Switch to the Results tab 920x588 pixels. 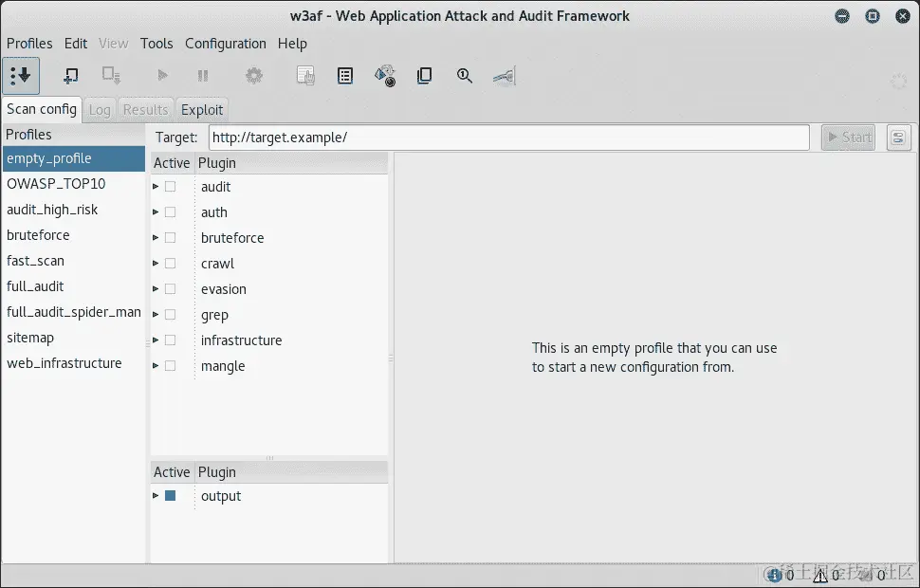click(145, 110)
